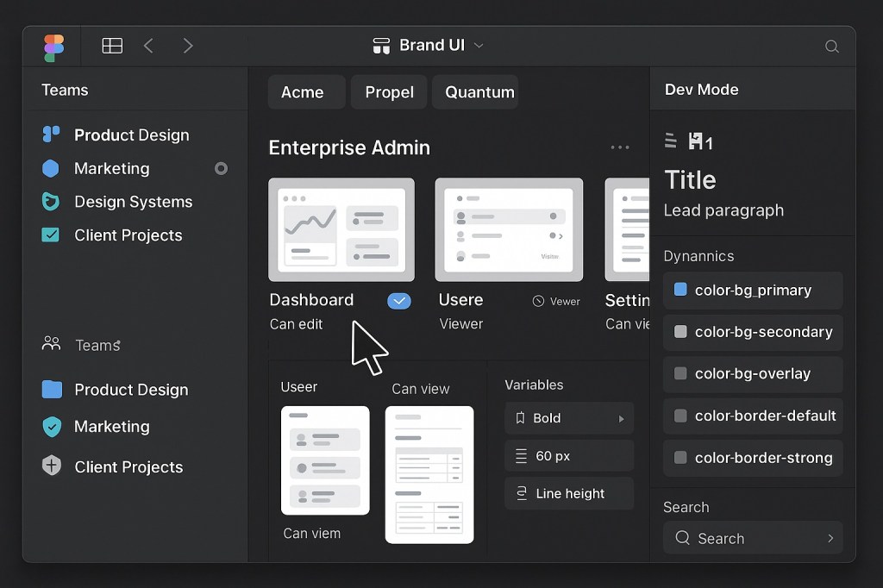Open the Brand UI dropdown in the title bar

[x=479, y=47]
